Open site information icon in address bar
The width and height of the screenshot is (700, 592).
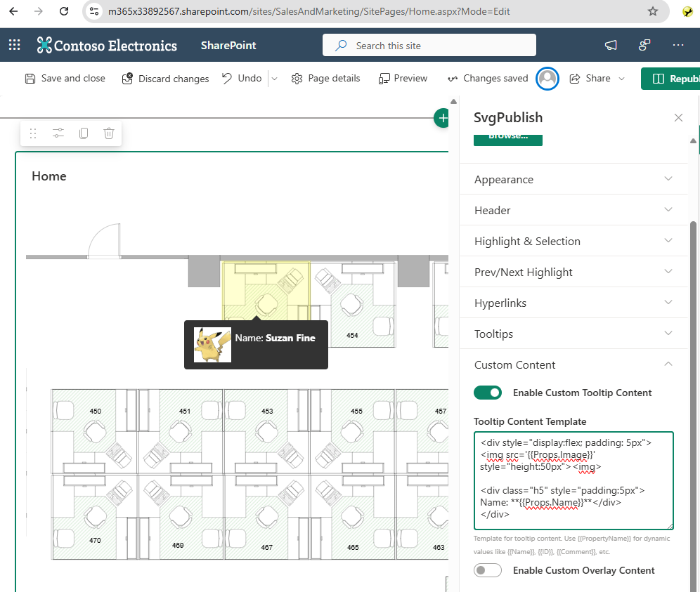(94, 11)
